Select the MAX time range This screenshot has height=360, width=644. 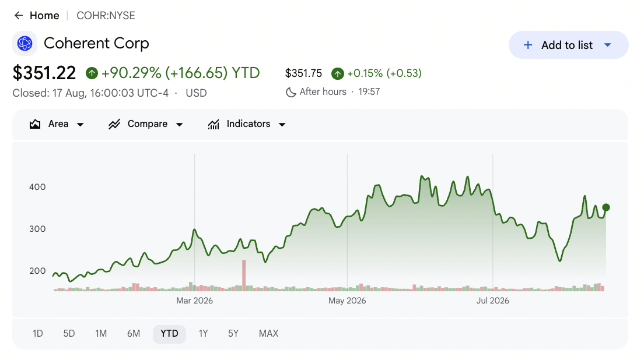[x=268, y=334]
